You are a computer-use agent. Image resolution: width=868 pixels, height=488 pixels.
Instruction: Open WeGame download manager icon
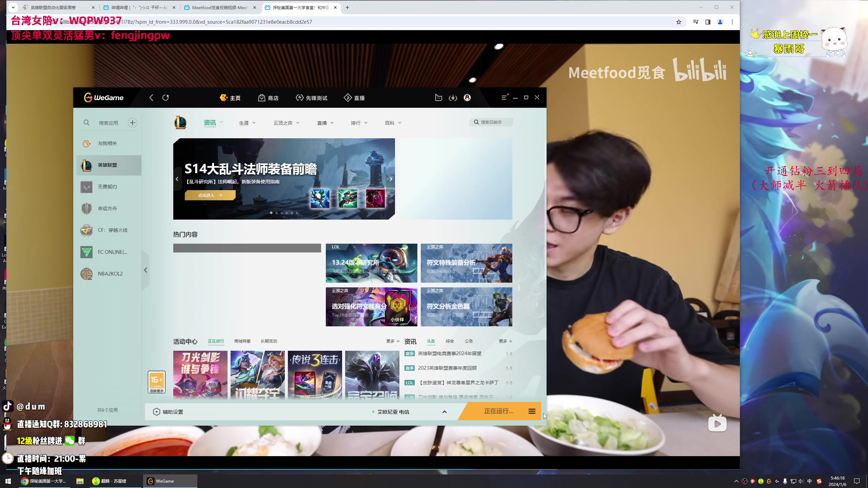click(453, 98)
